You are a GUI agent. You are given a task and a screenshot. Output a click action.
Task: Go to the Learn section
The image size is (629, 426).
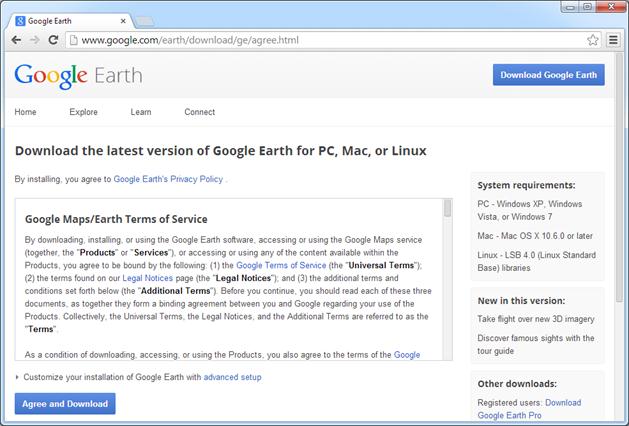pyautogui.click(x=141, y=112)
